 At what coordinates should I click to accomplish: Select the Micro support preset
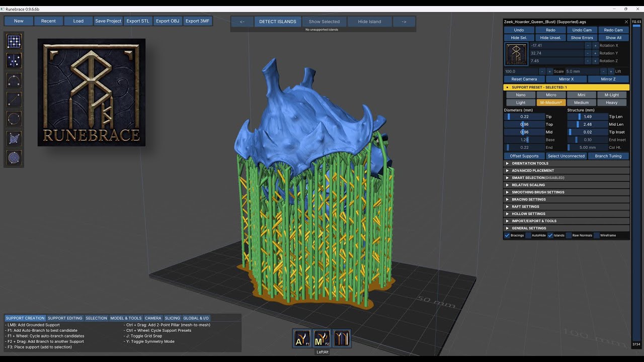point(551,95)
